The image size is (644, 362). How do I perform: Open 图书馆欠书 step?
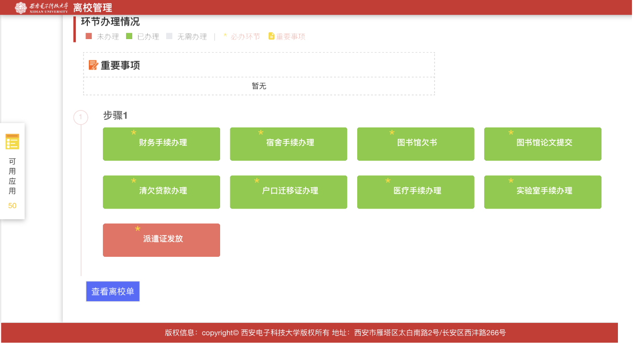click(x=416, y=144)
